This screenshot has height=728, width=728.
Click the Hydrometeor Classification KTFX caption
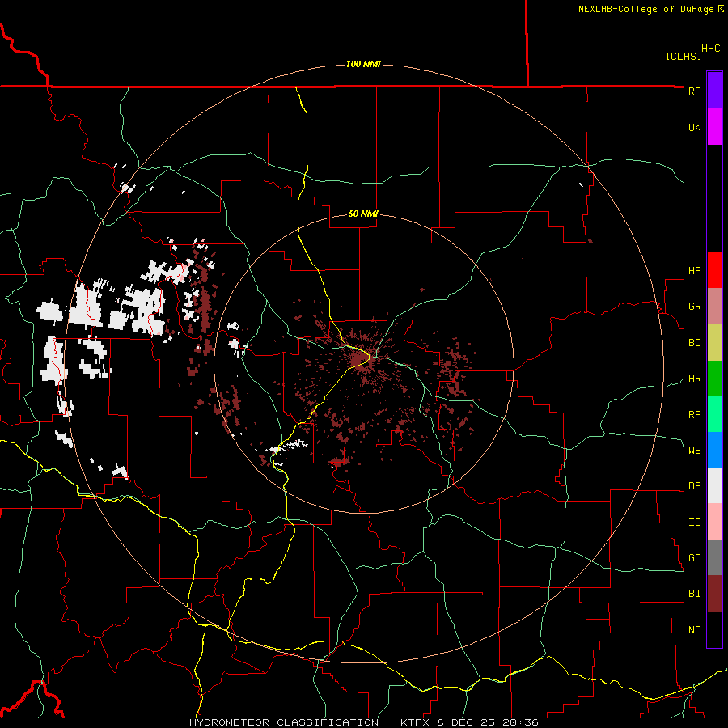pos(363,722)
